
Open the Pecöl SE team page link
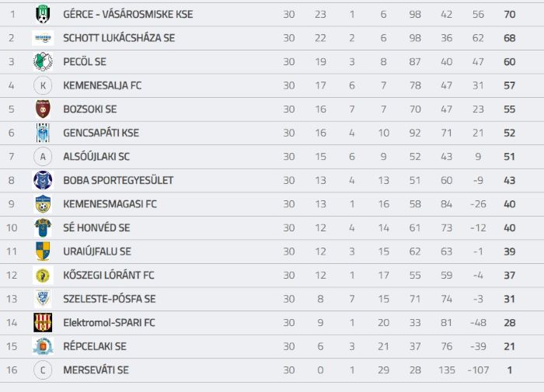(85, 61)
